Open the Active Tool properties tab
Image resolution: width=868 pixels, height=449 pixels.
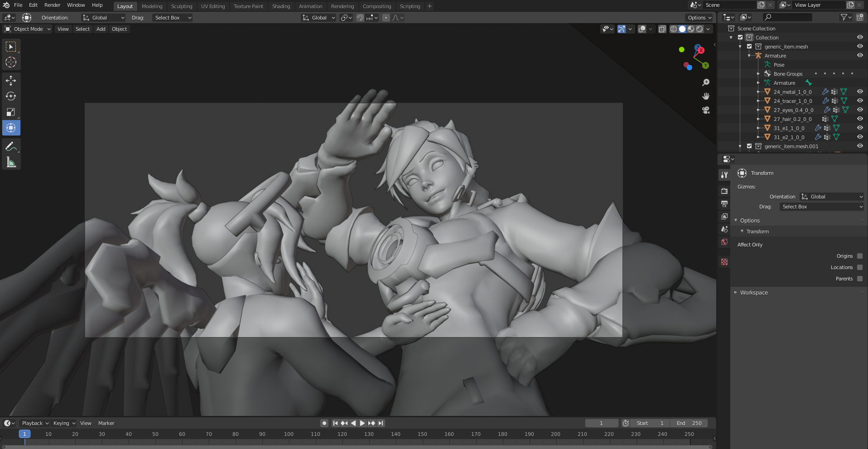point(724,175)
